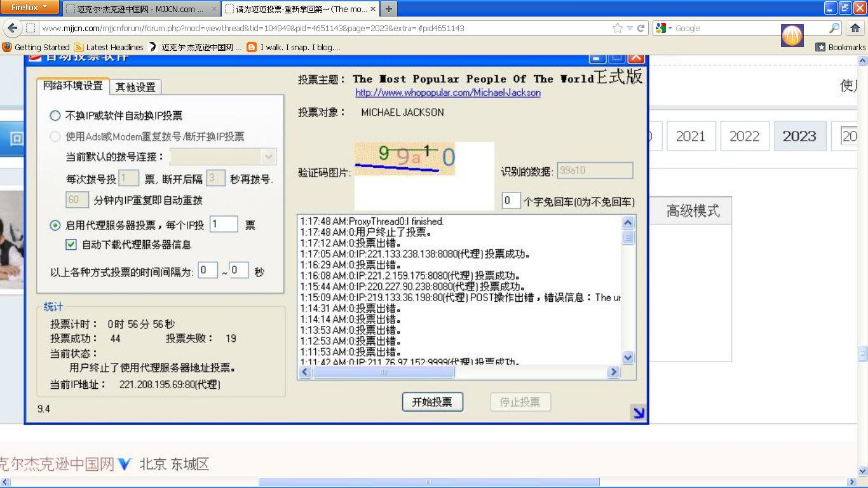Open the Firefox application menu button
Image resolution: width=868 pixels, height=488 pixels.
pos(29,8)
